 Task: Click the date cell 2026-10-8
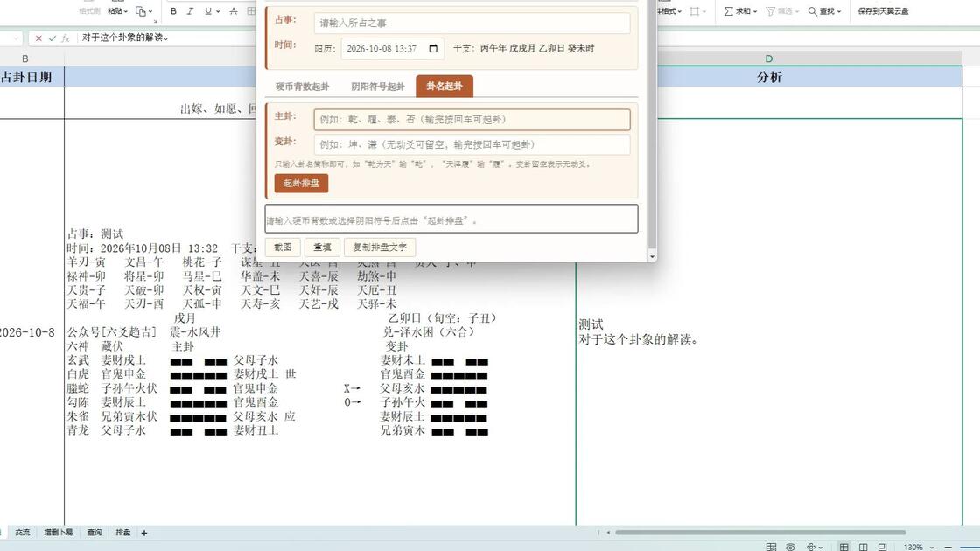point(27,332)
